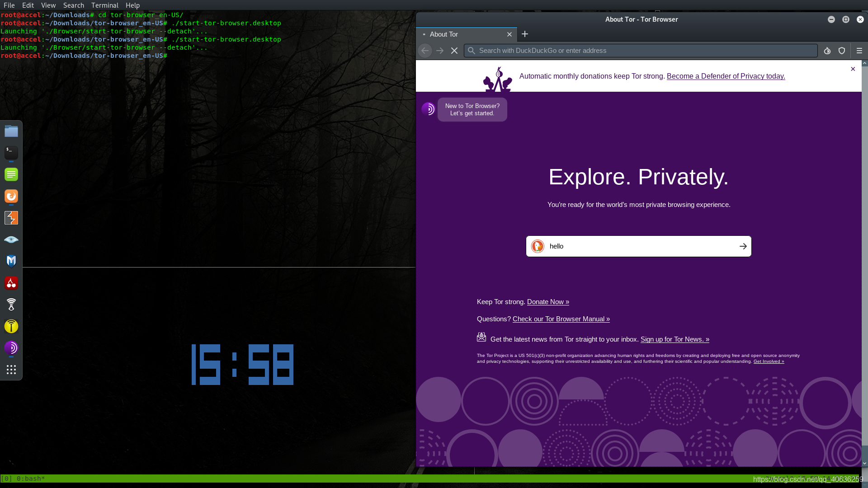This screenshot has height=488, width=868.
Task: Click the About Tor - Tor Browser title
Action: pos(642,19)
